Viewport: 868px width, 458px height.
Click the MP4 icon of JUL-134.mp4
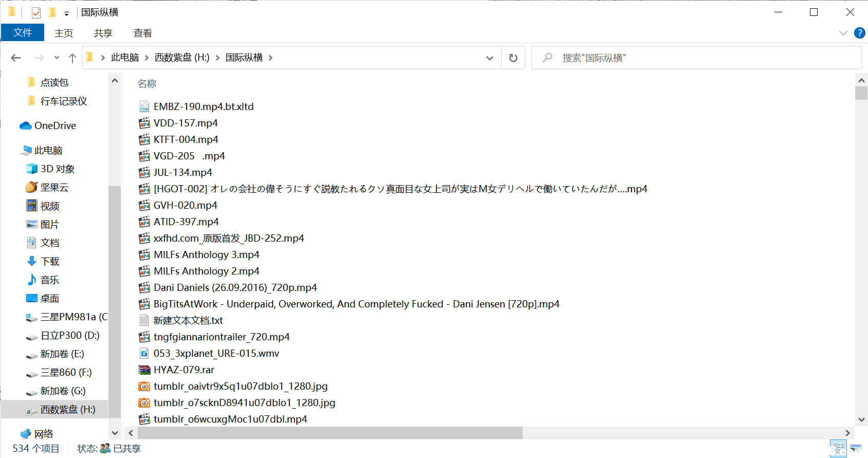tap(144, 172)
